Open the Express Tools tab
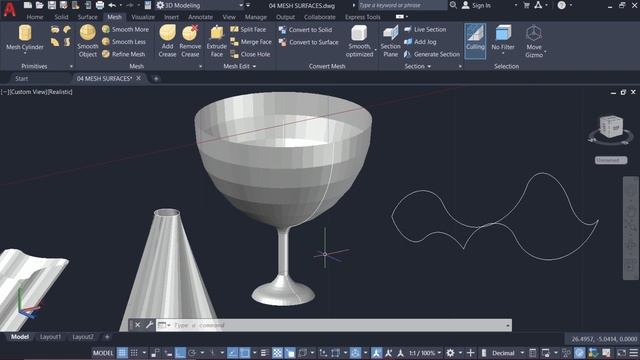The height and width of the screenshot is (360, 640). click(362, 17)
